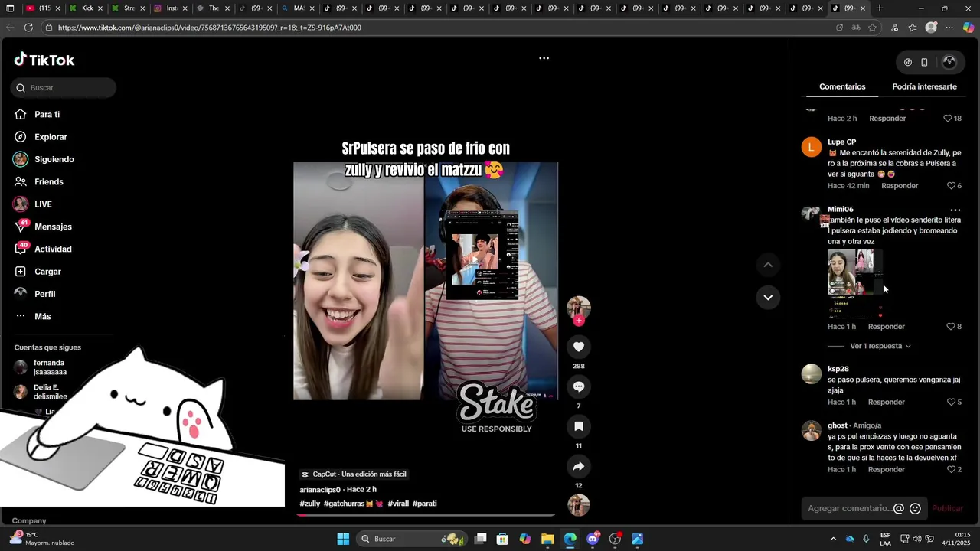Click the #gatchurras hashtag
Viewport: 980px width, 551px height.
click(x=353, y=504)
